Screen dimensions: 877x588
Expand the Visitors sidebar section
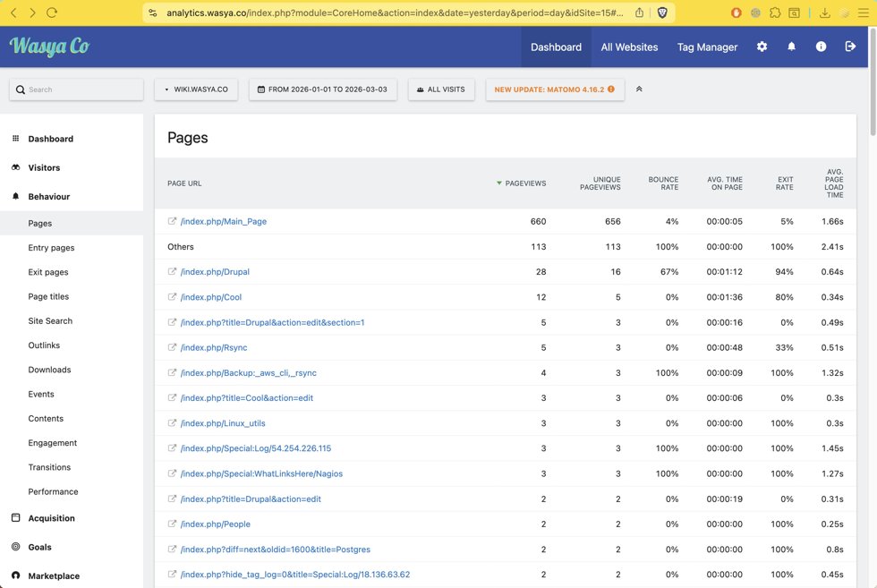click(44, 167)
